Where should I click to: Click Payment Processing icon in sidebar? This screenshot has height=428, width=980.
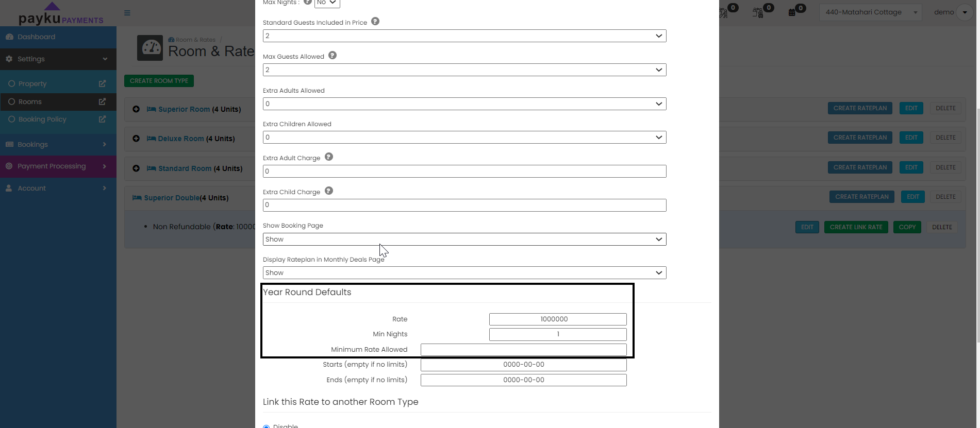click(9, 166)
